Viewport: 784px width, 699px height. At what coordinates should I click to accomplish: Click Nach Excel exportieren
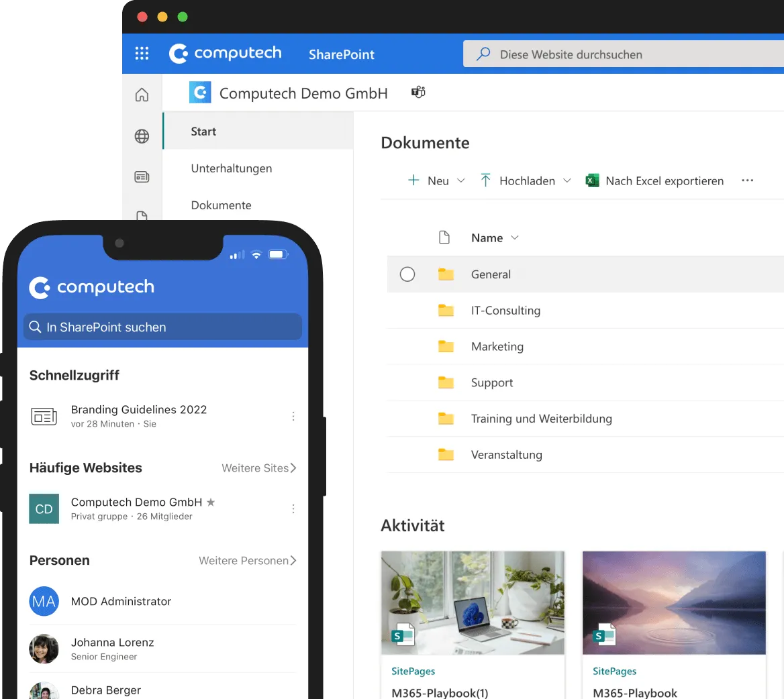pyautogui.click(x=665, y=181)
